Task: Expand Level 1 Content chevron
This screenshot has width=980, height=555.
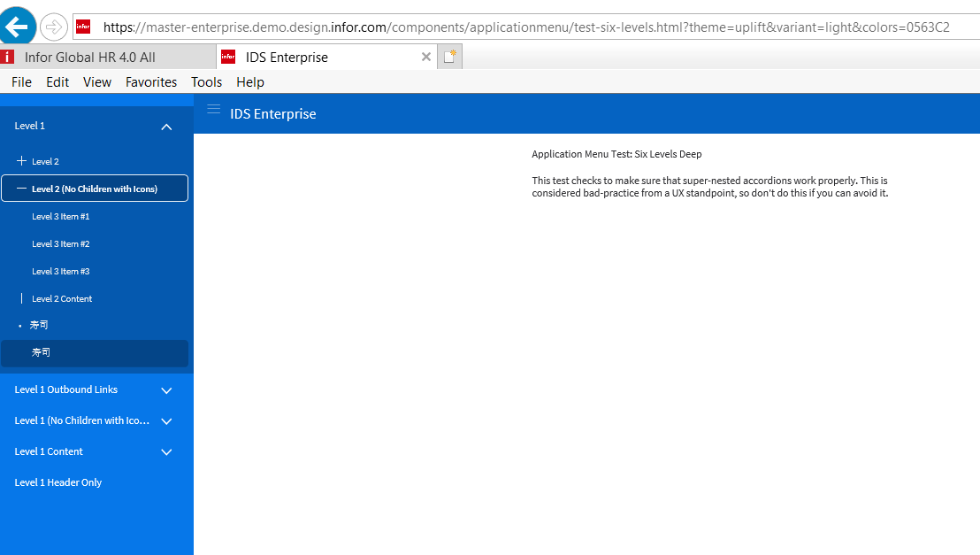Action: point(166,451)
